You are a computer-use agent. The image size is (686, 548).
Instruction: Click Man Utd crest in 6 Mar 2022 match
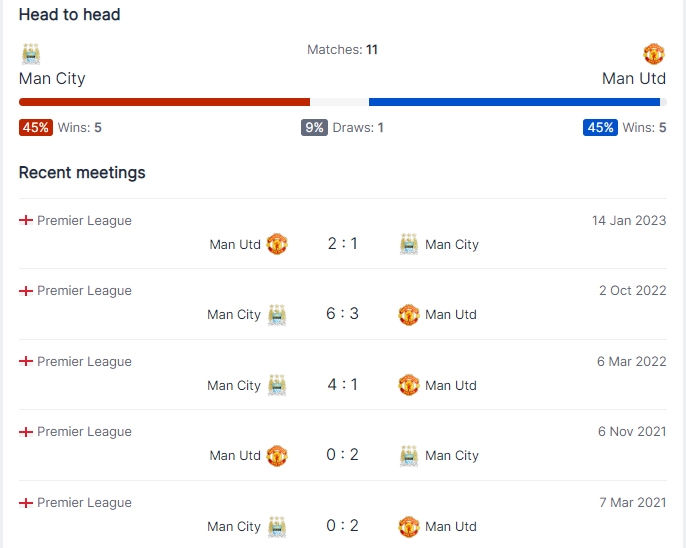click(409, 385)
